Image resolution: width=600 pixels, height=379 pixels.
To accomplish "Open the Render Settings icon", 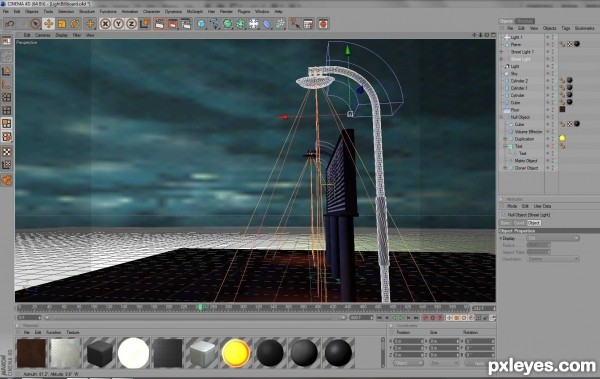I will [x=186, y=24].
